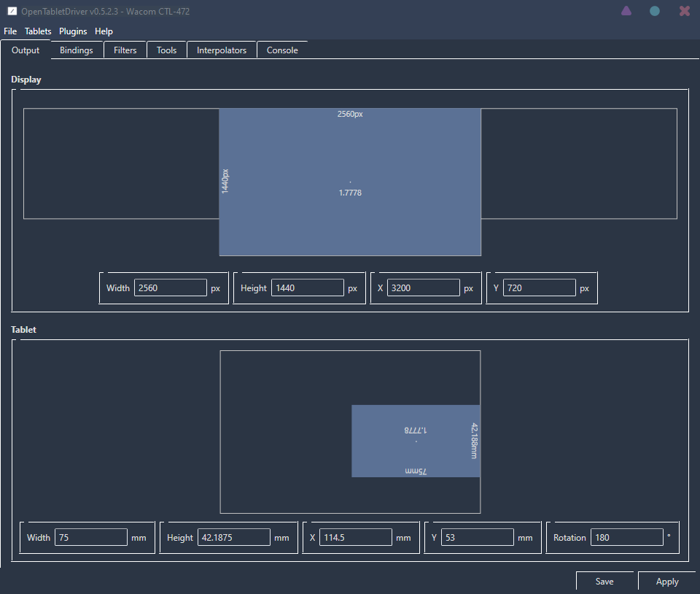This screenshot has width=700, height=594.
Task: Show the Console tab
Action: (282, 50)
